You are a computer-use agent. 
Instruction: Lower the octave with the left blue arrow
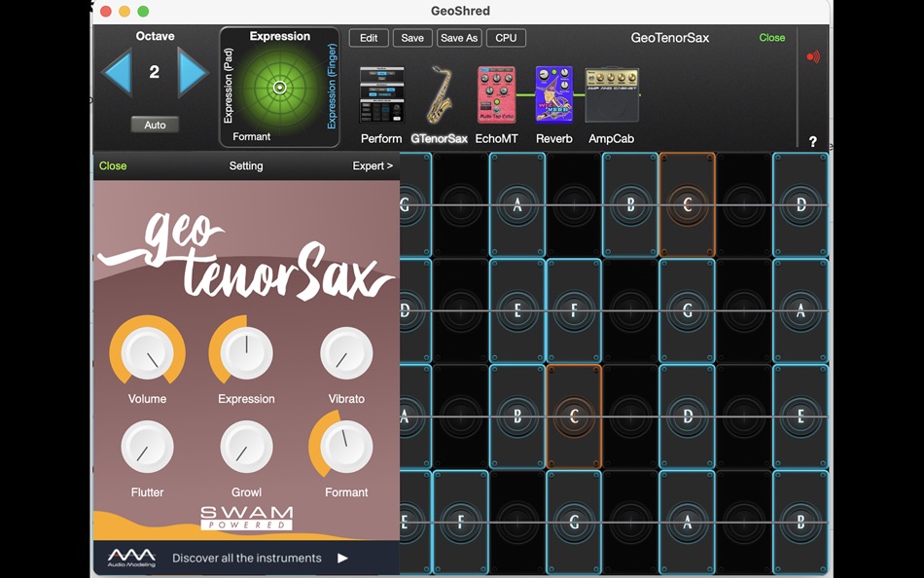tap(118, 73)
